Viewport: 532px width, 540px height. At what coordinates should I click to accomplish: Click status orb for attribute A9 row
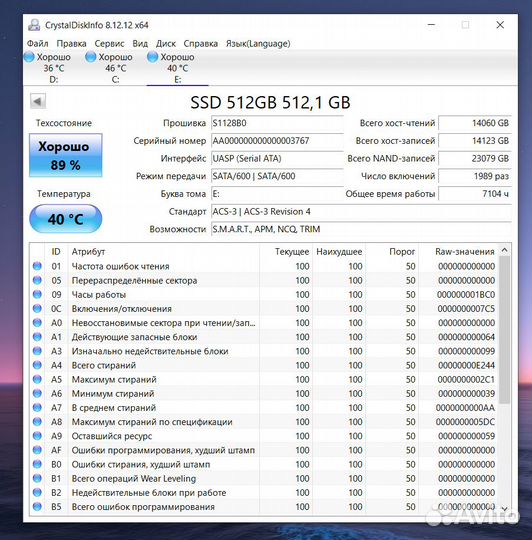click(37, 436)
